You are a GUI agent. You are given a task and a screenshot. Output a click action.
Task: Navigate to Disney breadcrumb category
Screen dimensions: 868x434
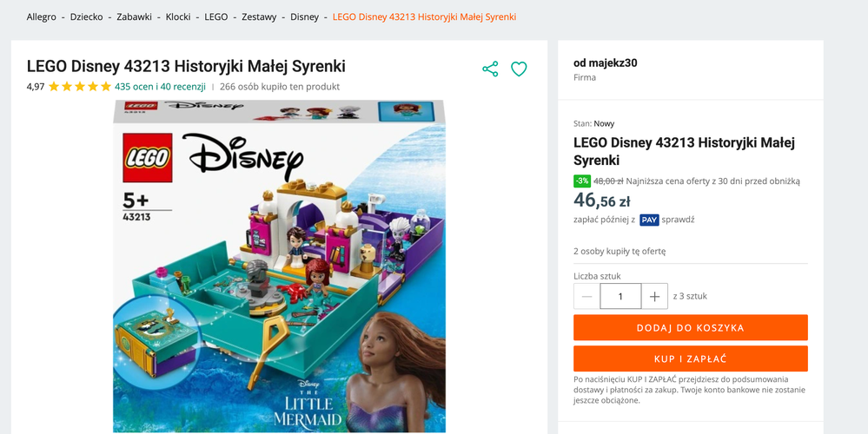coord(304,17)
